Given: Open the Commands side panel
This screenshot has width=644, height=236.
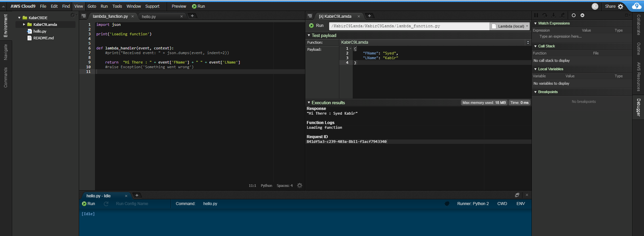Looking at the screenshot, I should 6,77.
